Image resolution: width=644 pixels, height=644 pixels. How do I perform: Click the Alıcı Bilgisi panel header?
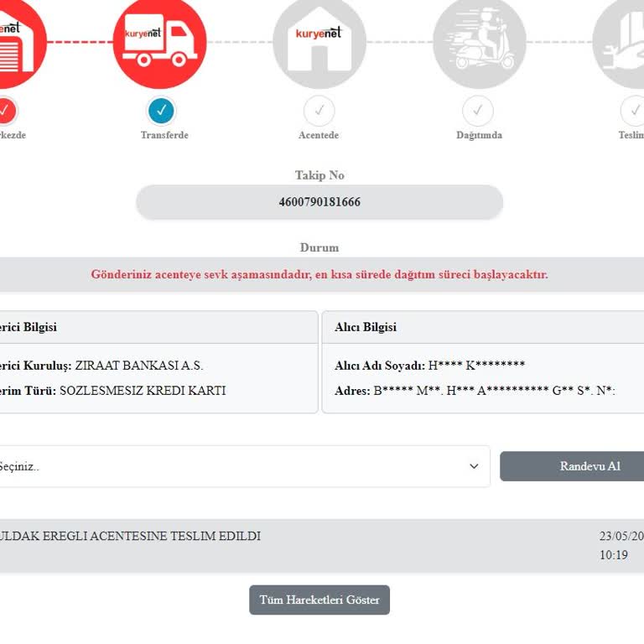483,327
